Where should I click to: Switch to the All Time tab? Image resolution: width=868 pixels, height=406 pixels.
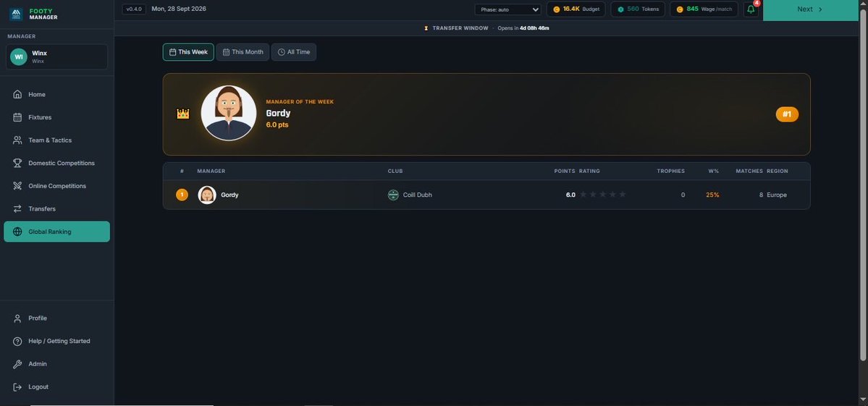294,52
